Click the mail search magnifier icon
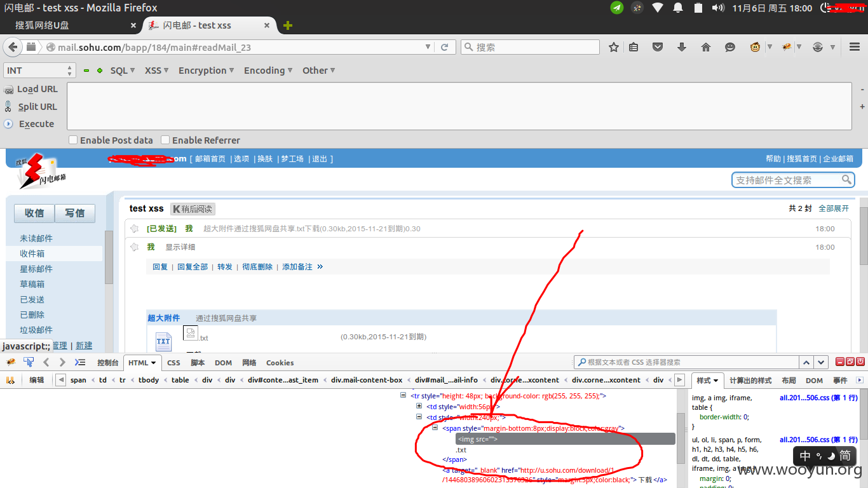Image resolution: width=868 pixels, height=488 pixels. click(x=846, y=180)
